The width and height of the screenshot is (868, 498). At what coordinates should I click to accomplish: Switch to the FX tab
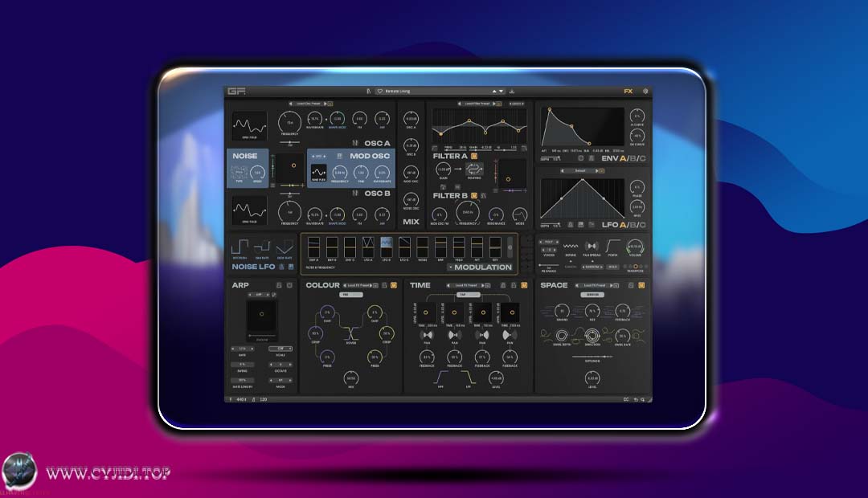(x=628, y=91)
